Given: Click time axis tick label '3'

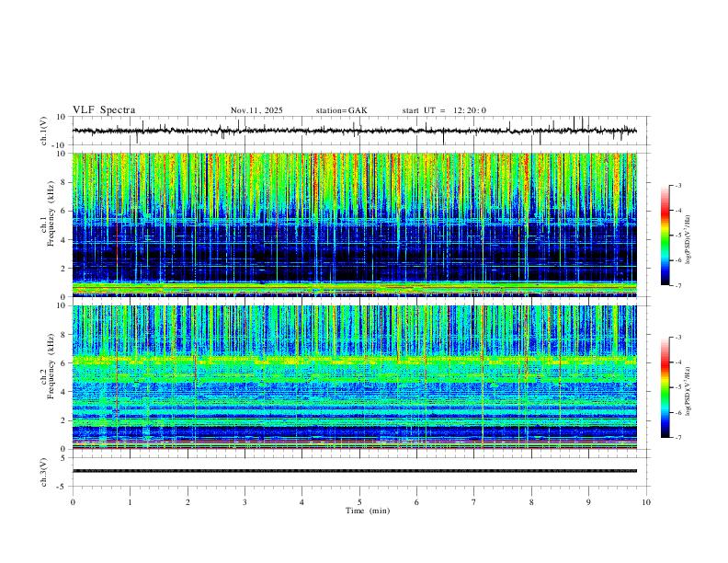Looking at the screenshot, I should pyautogui.click(x=245, y=502).
